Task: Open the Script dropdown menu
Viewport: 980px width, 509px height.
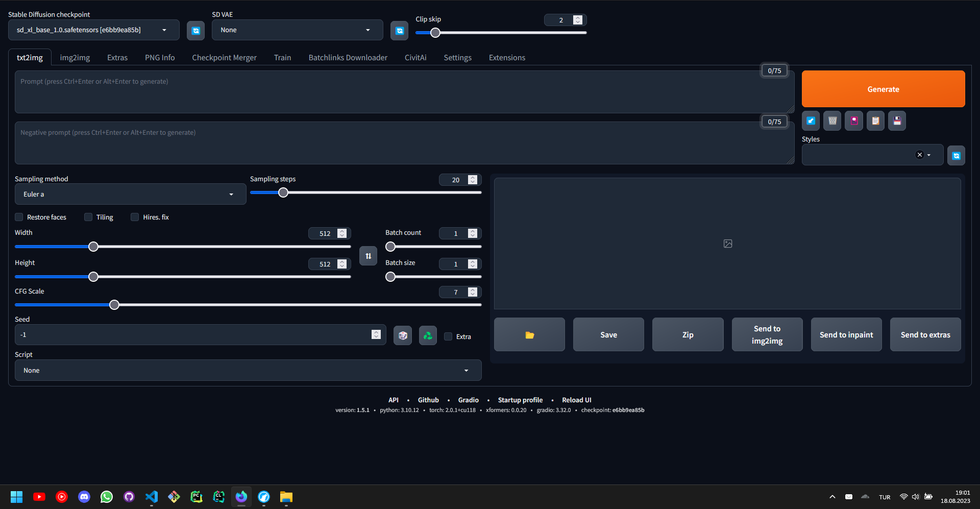Action: [x=248, y=371]
